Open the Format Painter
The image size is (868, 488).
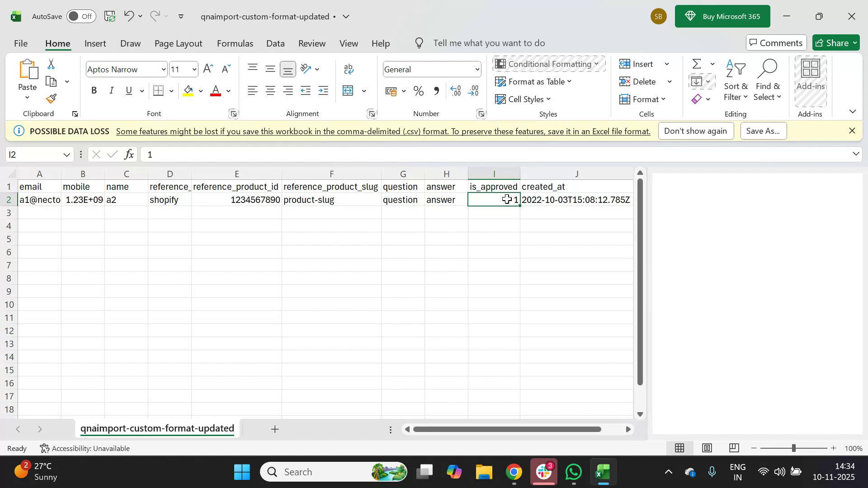(51, 99)
